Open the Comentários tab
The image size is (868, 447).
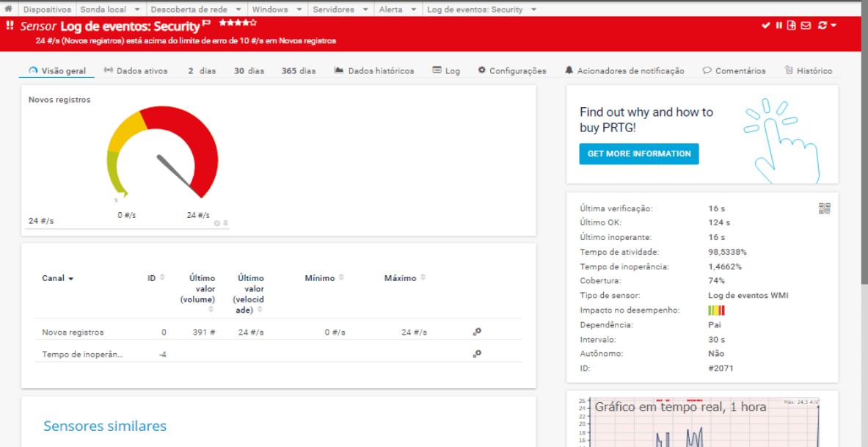tap(734, 71)
